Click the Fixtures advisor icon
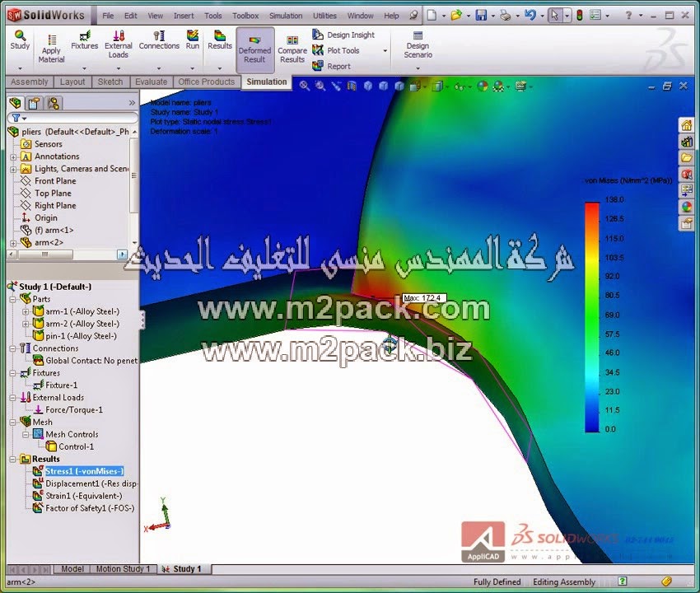 84,35
